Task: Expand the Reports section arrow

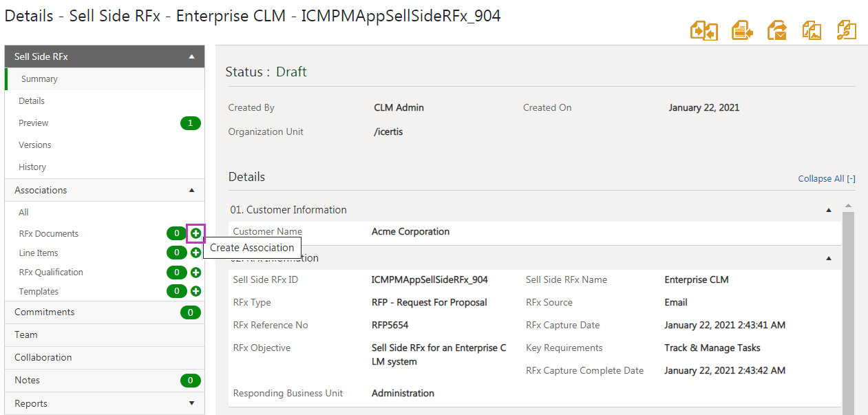Action: (x=192, y=404)
